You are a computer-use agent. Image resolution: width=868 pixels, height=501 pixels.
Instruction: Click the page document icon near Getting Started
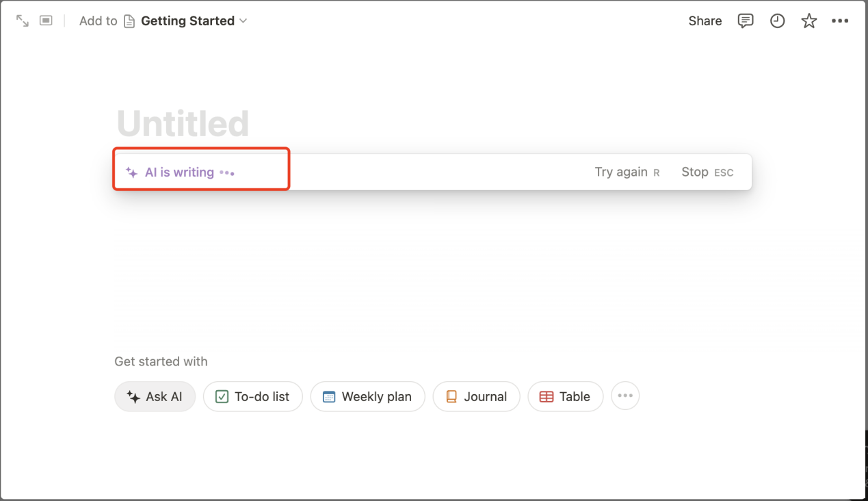(x=129, y=21)
